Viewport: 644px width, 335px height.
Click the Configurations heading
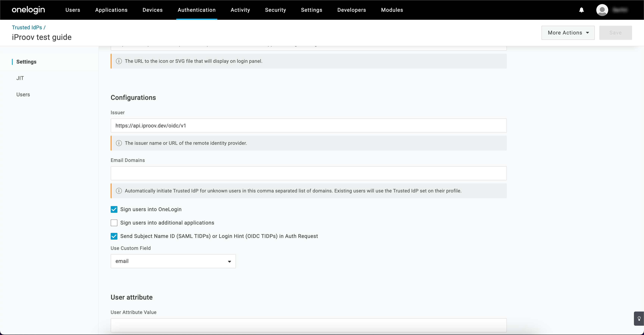(133, 98)
